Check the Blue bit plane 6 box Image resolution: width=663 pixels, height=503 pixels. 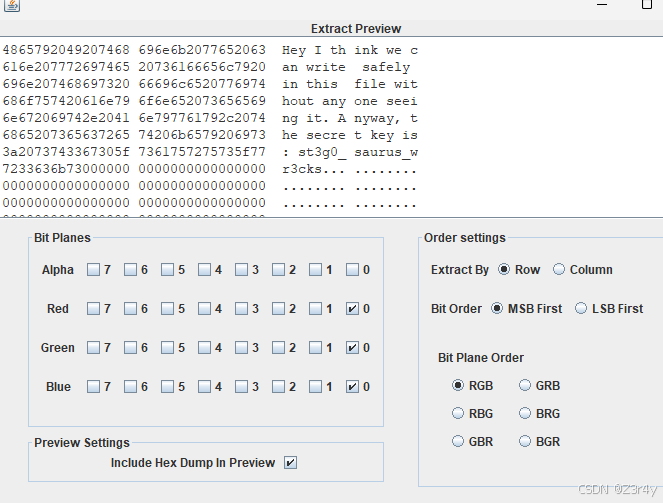(130, 386)
